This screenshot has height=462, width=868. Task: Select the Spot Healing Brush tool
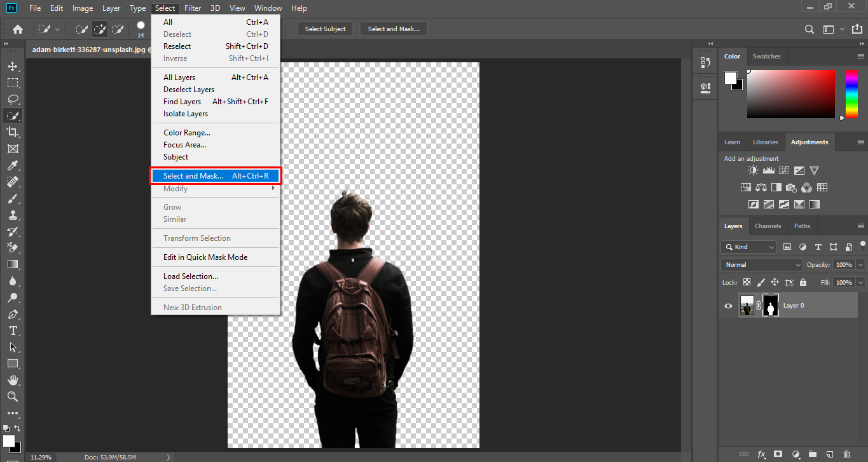pos(13,182)
